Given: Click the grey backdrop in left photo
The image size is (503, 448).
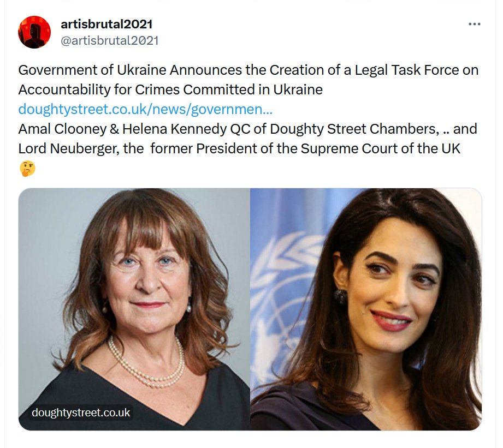Looking at the screenshot, I should click(48, 256).
